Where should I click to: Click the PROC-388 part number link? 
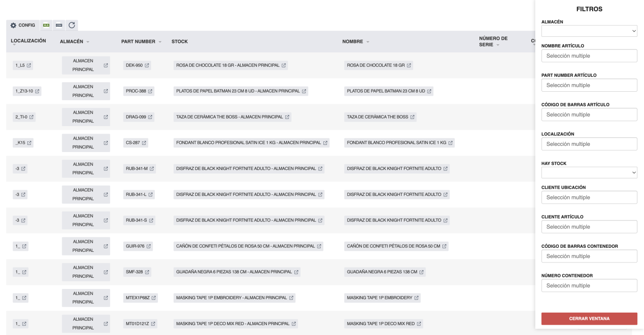tap(136, 91)
